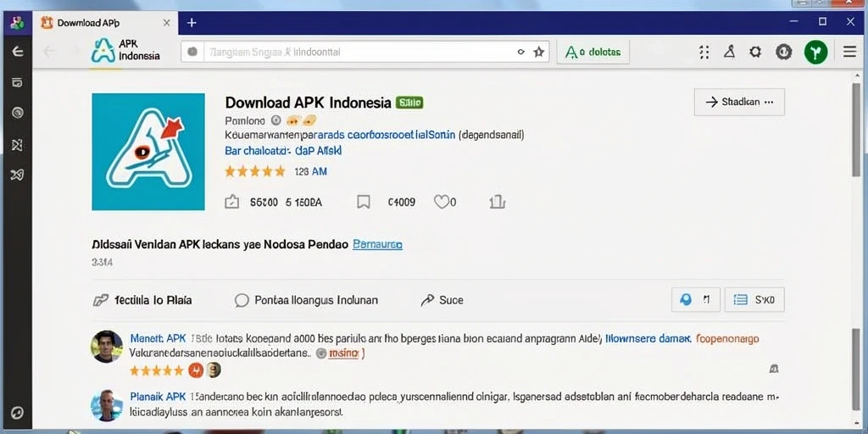Open the dotted grid icon in toolbar
Image resolution: width=868 pixels, height=434 pixels.
click(704, 52)
